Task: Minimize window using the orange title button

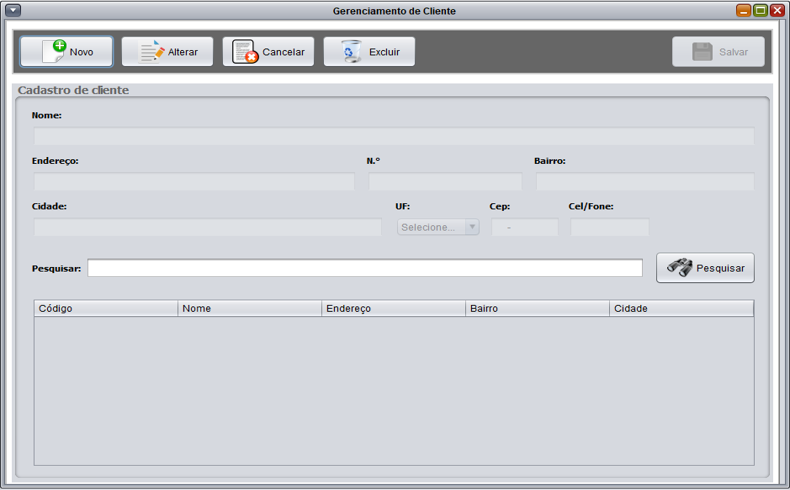Action: tap(744, 11)
